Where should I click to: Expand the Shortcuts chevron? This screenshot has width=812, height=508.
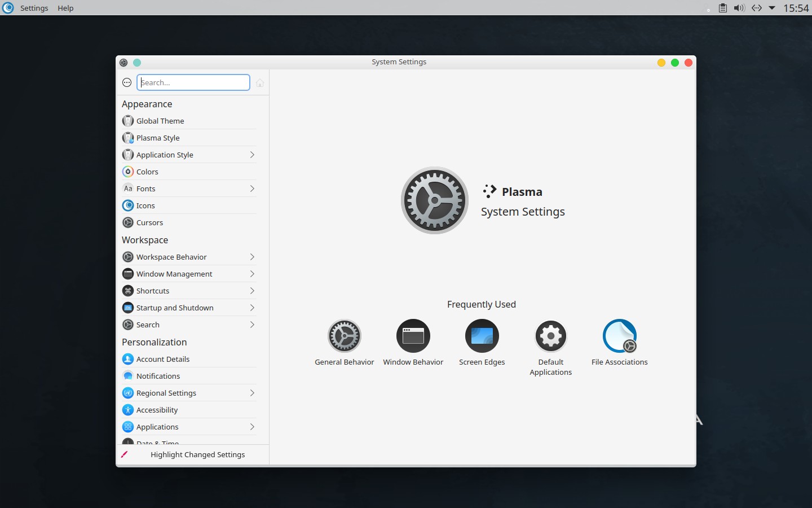[x=252, y=291]
